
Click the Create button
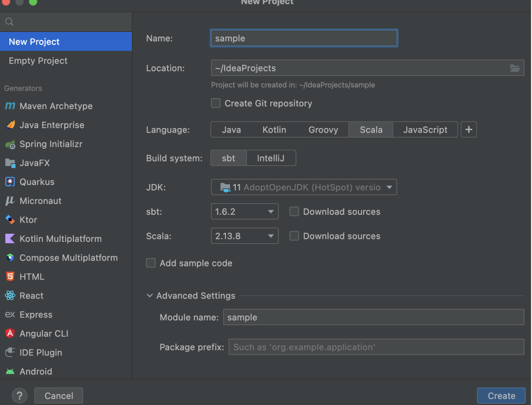[501, 396]
